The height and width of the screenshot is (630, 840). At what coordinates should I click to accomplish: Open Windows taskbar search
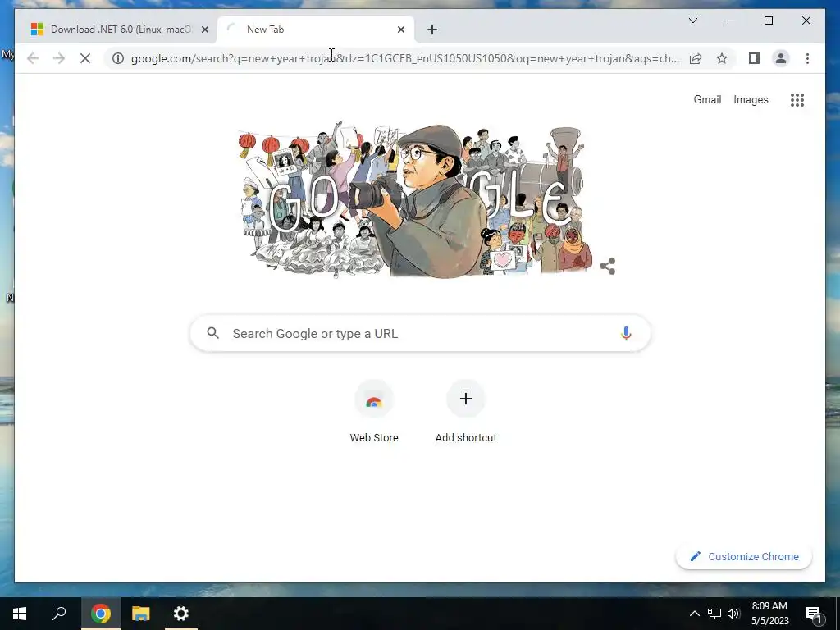[x=59, y=614]
